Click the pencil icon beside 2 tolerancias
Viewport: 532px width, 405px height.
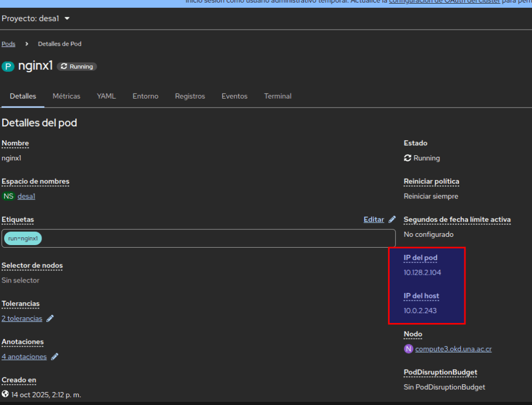tap(50, 319)
